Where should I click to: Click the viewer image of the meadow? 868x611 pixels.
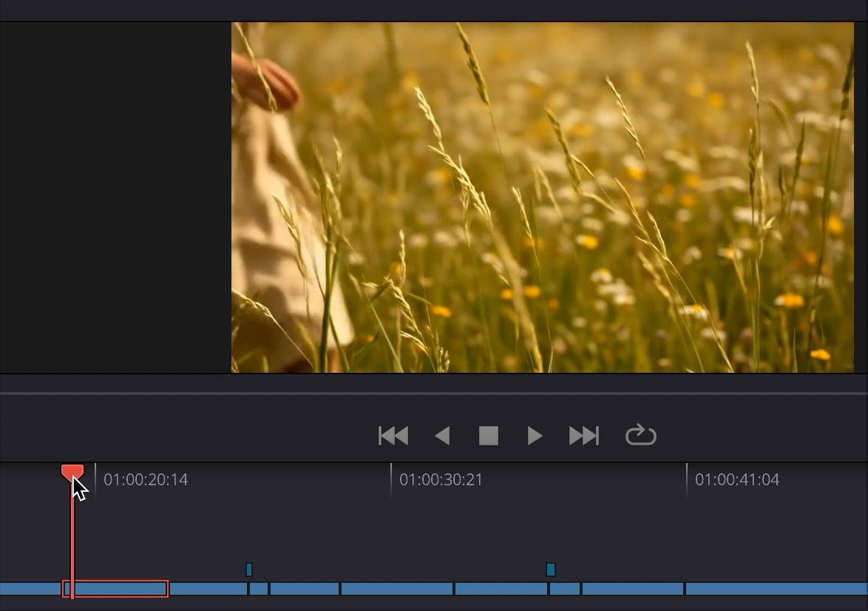coord(542,197)
